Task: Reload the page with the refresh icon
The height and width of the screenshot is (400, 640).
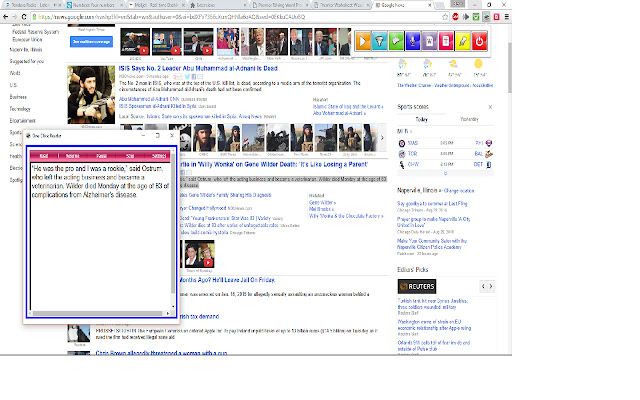Action: click(x=24, y=17)
